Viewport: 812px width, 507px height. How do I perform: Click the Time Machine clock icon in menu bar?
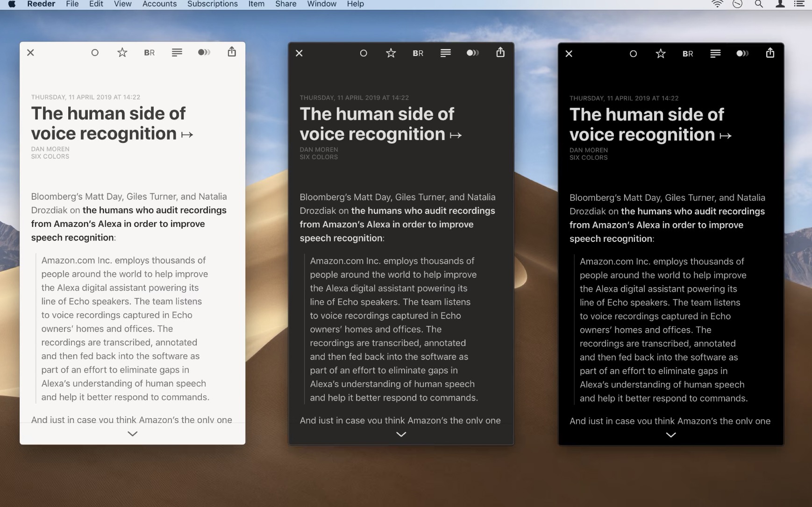tap(738, 4)
